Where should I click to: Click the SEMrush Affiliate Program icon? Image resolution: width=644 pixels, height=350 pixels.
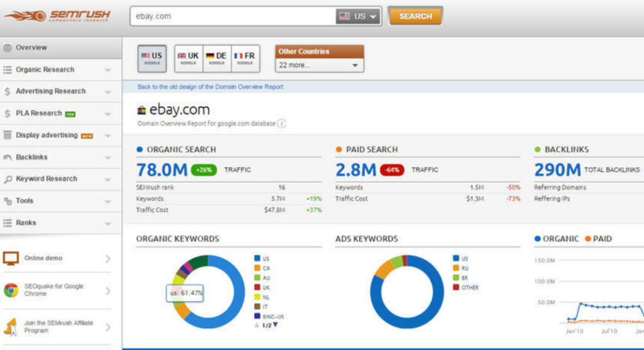pos(11,327)
